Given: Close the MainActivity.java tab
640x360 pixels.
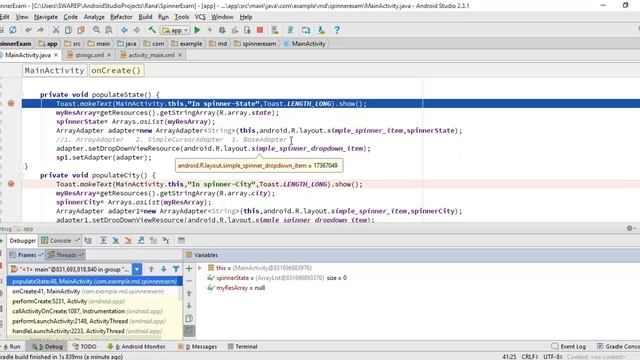Looking at the screenshot, I should (56, 55).
